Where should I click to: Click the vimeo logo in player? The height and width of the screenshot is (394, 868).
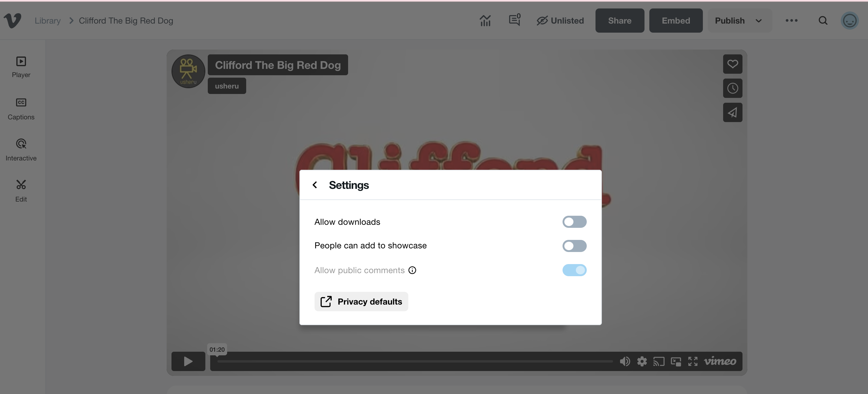(x=720, y=361)
